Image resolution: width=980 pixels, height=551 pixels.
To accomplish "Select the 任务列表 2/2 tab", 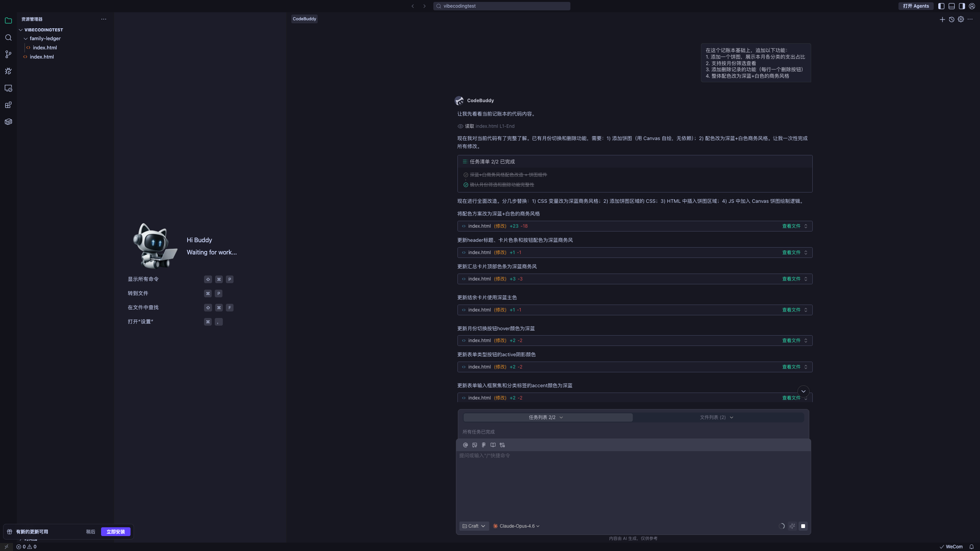I will (x=546, y=417).
